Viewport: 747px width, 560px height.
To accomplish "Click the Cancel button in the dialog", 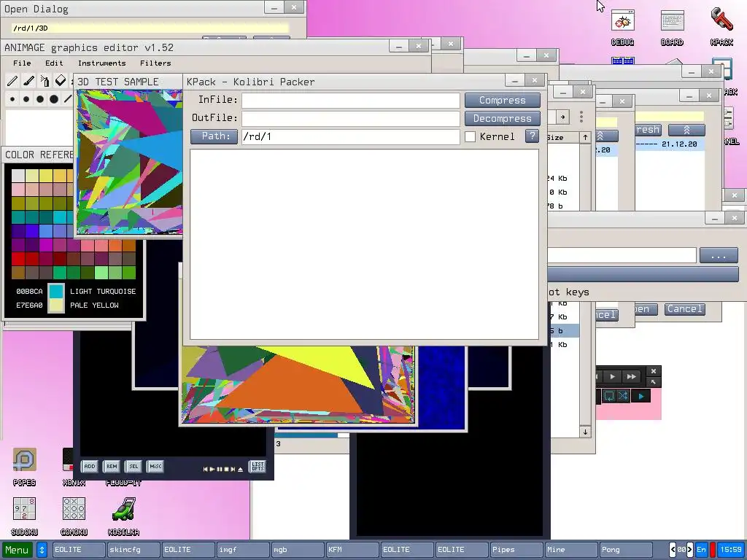I will [684, 309].
